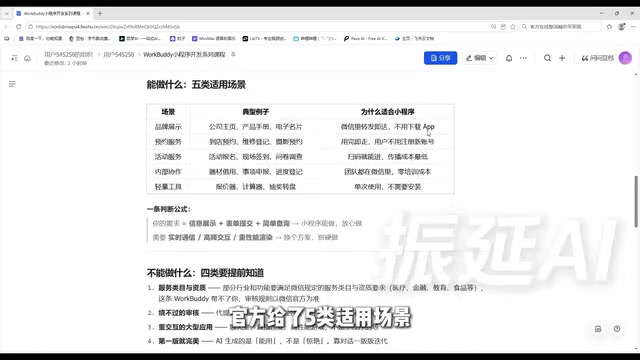Click the bottom-right document tools icon

coord(598,329)
